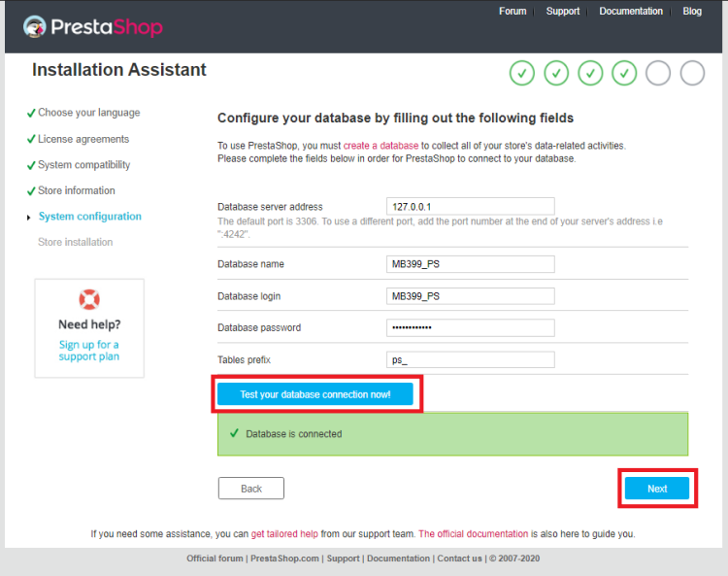Screen dimensions: 728x576
Task: Focus the Database password field
Action: coord(471,327)
